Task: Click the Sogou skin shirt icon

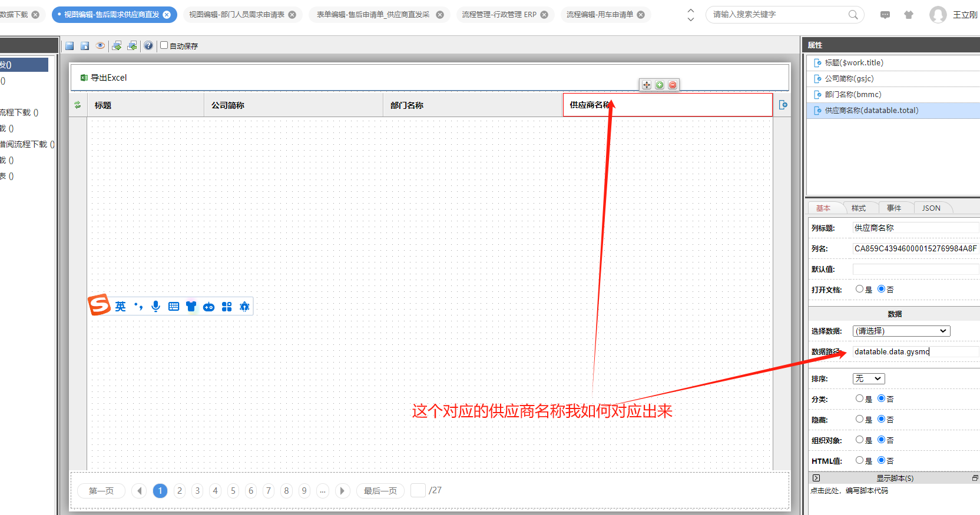Action: click(191, 306)
